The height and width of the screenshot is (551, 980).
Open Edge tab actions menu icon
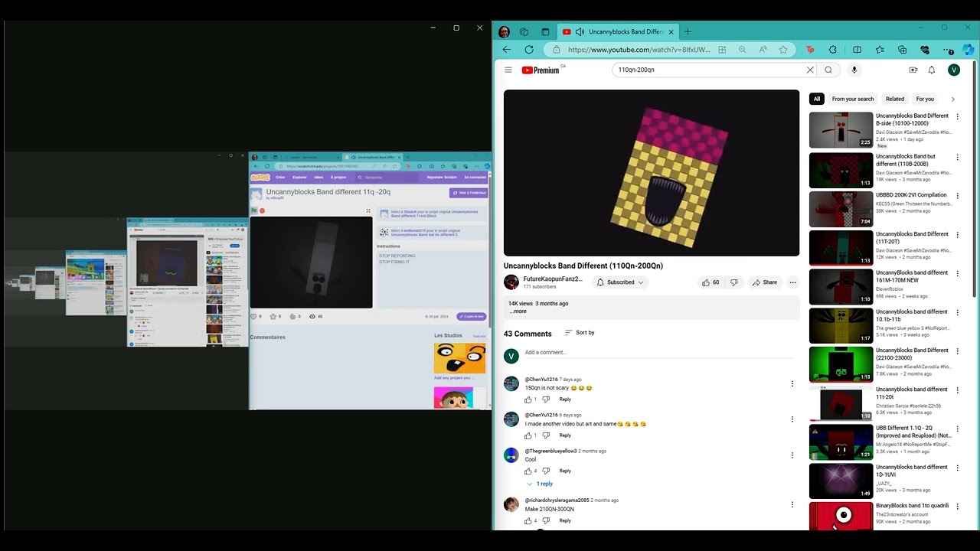point(545,31)
